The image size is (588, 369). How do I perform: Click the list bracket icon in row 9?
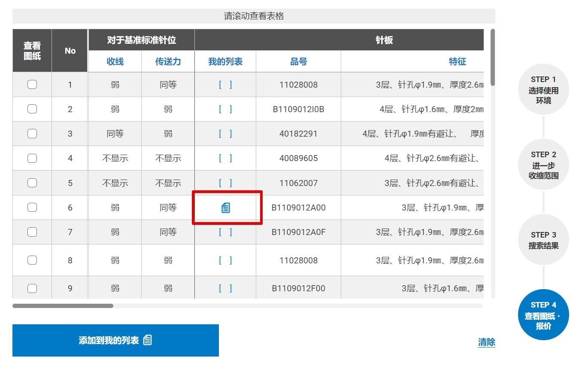pyautogui.click(x=225, y=288)
